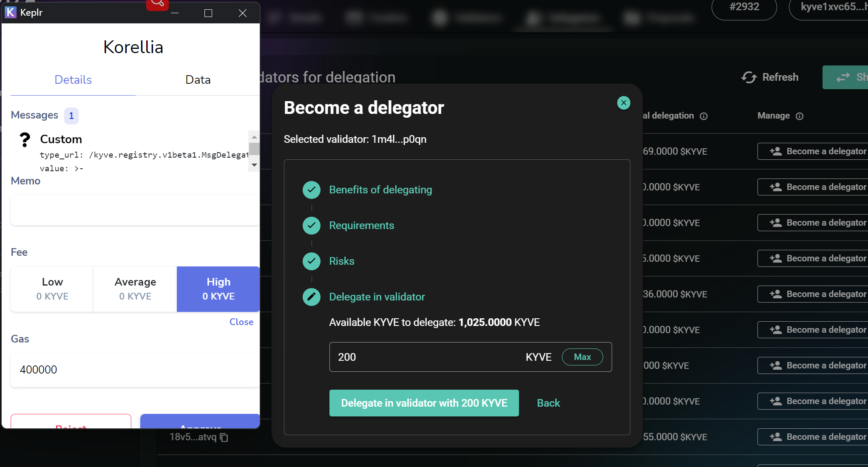Click the Custom message question mark icon
868x467 pixels.
point(25,139)
